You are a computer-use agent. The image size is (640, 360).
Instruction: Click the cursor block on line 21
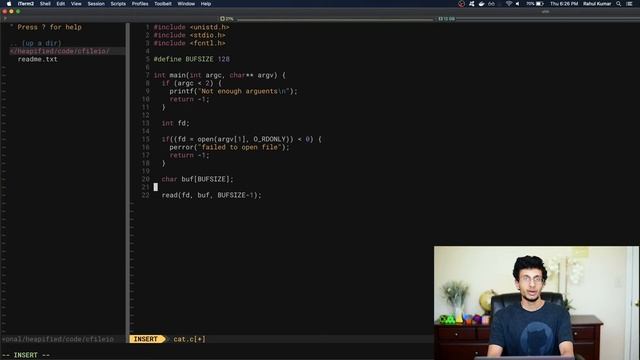click(x=156, y=187)
